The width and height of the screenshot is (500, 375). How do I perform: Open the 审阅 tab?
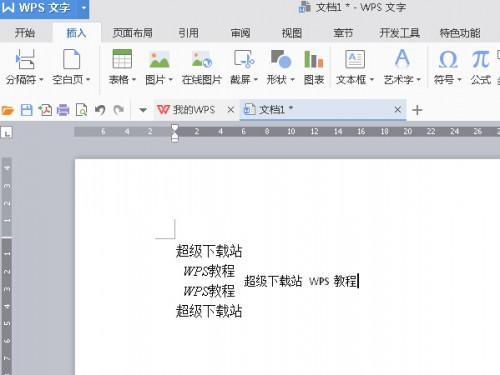coord(240,33)
